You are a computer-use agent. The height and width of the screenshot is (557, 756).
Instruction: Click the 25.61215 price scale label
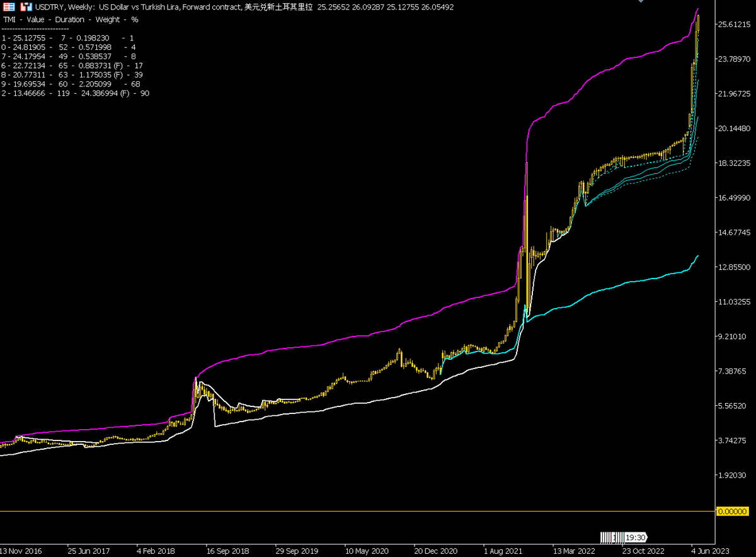(x=735, y=25)
